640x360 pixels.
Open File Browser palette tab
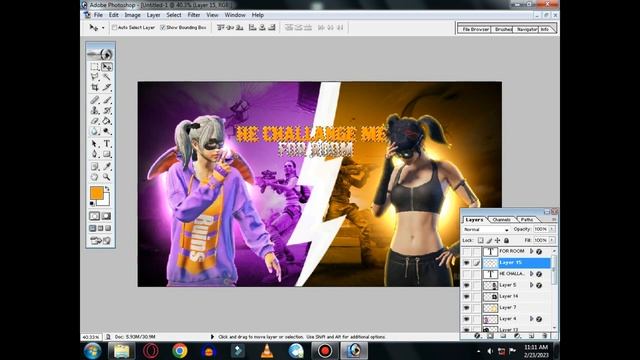click(x=475, y=29)
